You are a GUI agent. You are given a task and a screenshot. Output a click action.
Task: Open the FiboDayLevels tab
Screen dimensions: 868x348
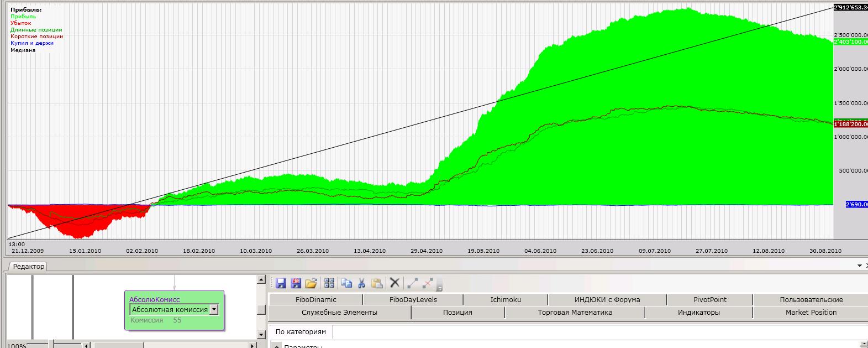coord(413,299)
